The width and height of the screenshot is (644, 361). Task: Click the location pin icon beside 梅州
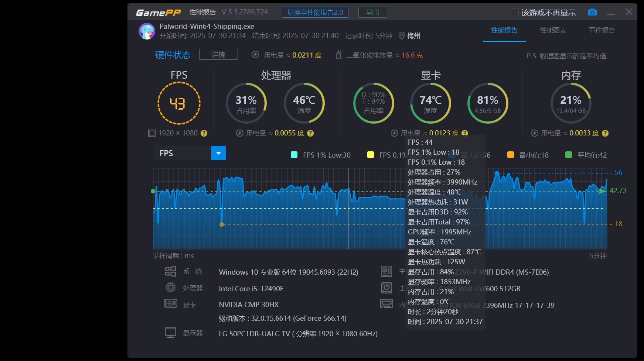402,36
